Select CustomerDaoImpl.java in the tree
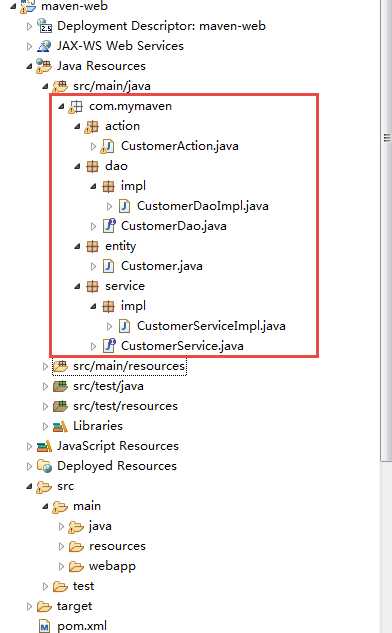 point(203,206)
